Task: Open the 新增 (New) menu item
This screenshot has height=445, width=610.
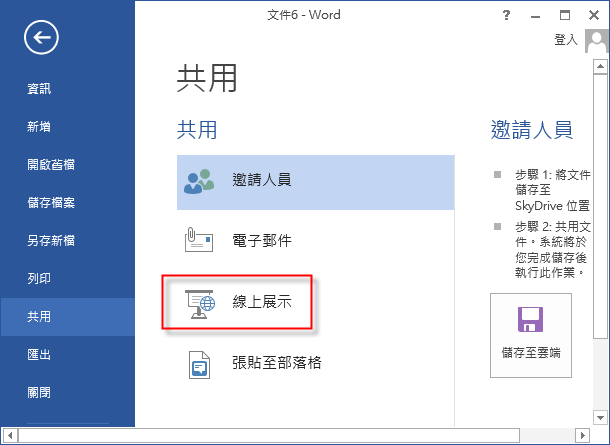Action: pyautogui.click(x=39, y=126)
